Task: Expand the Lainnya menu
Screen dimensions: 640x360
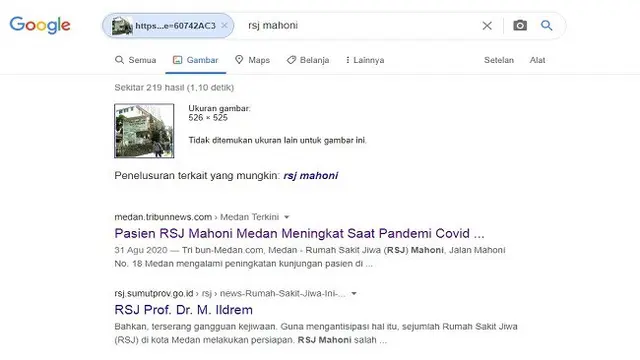Action: [365, 60]
